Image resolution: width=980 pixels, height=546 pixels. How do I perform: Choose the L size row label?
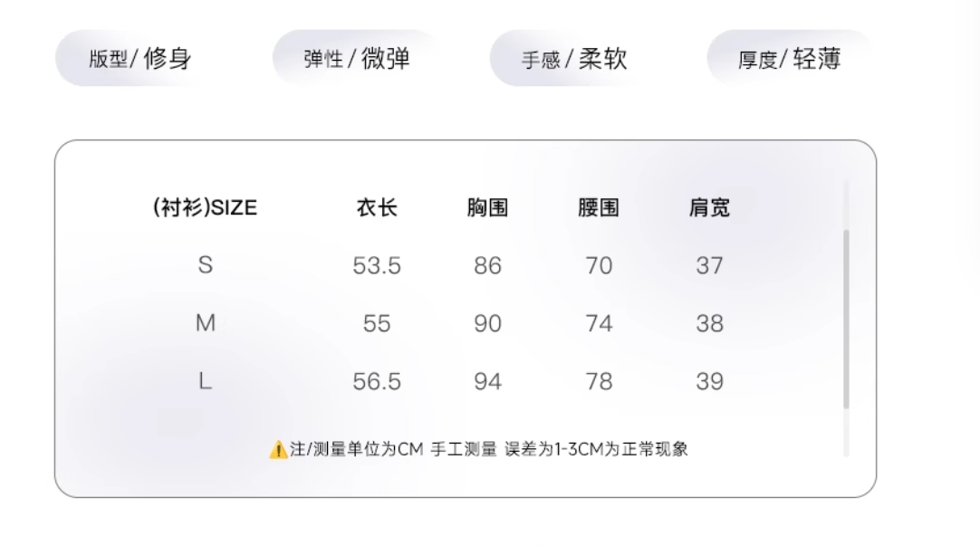(206, 381)
